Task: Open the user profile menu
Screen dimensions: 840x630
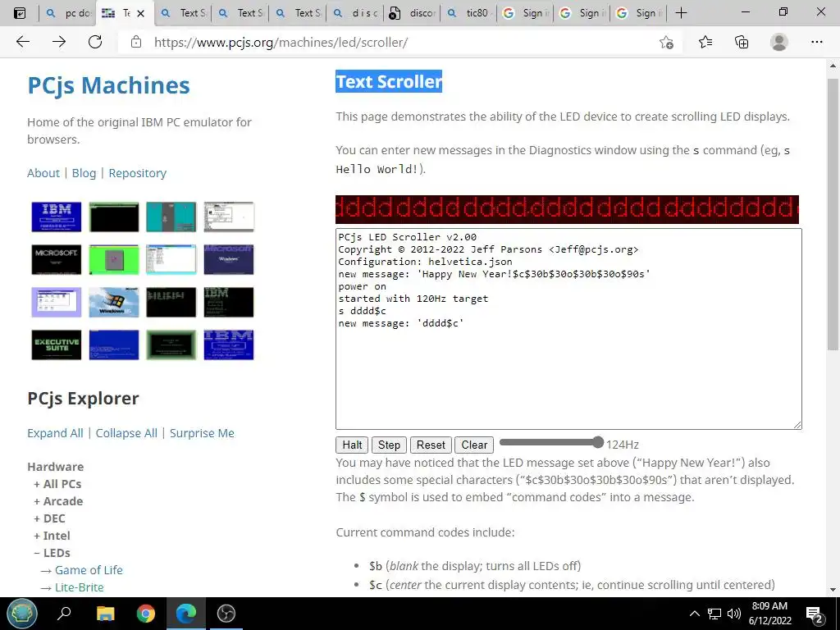Action: [x=779, y=42]
